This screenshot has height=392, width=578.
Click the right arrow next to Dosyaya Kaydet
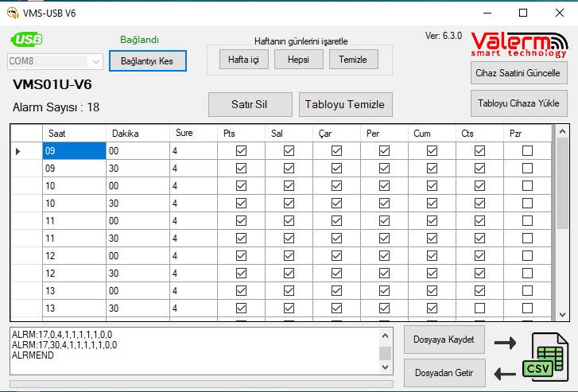coord(504,343)
